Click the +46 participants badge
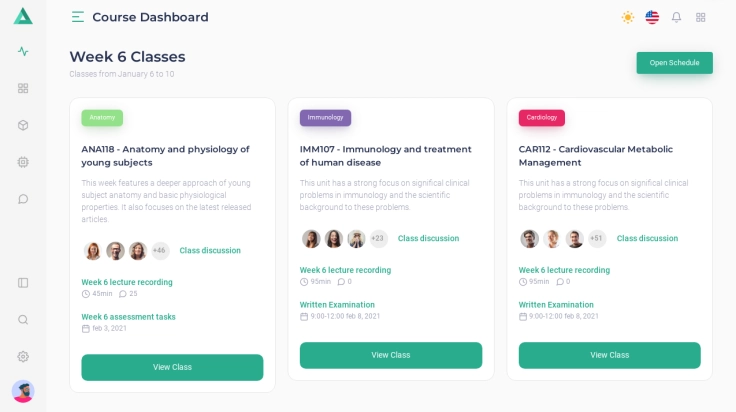Viewport: 736px width, 412px height. [160, 251]
